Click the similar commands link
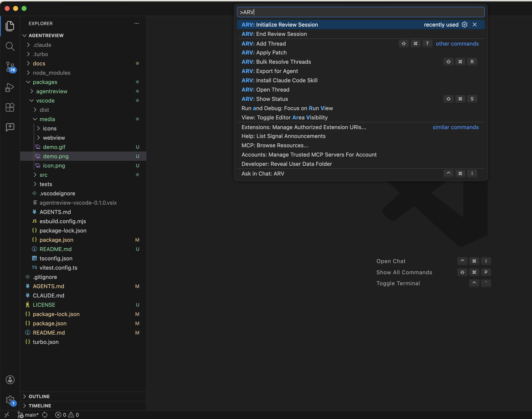The height and width of the screenshot is (419, 532). [x=455, y=127]
